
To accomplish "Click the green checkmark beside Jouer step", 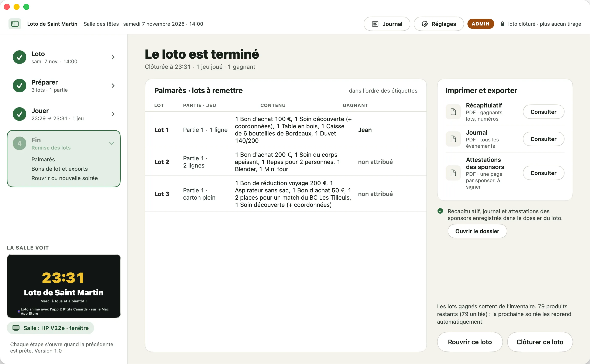I will pos(20,114).
